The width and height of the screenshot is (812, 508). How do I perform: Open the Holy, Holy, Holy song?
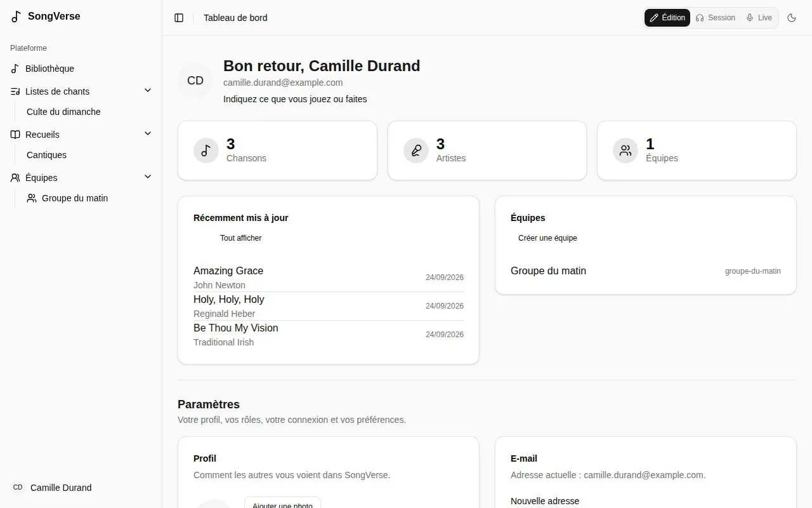(x=329, y=306)
